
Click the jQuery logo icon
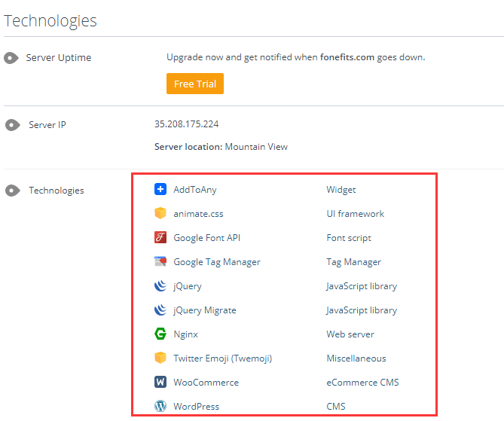[x=160, y=286]
